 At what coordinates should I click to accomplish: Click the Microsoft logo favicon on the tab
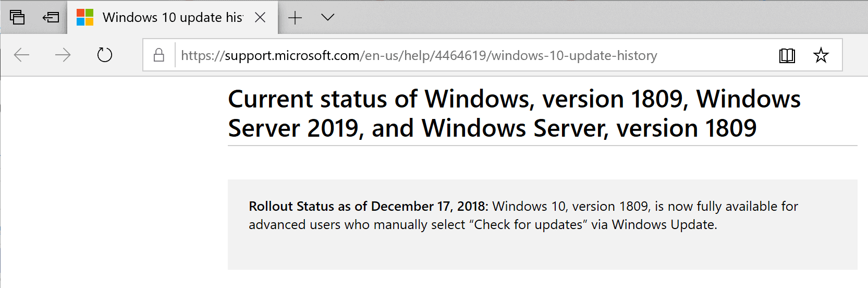tap(85, 17)
